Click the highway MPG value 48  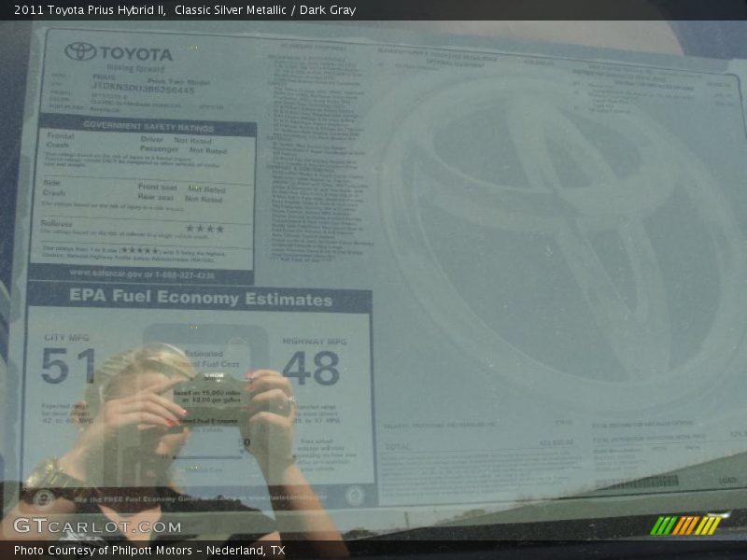pyautogui.click(x=311, y=368)
